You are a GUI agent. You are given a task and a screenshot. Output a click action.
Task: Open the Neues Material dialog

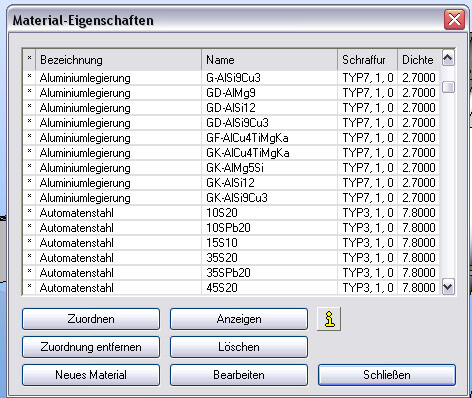click(91, 375)
